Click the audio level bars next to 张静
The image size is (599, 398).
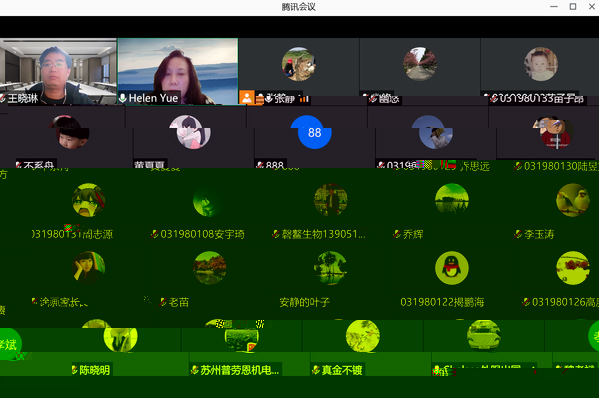tap(304, 99)
